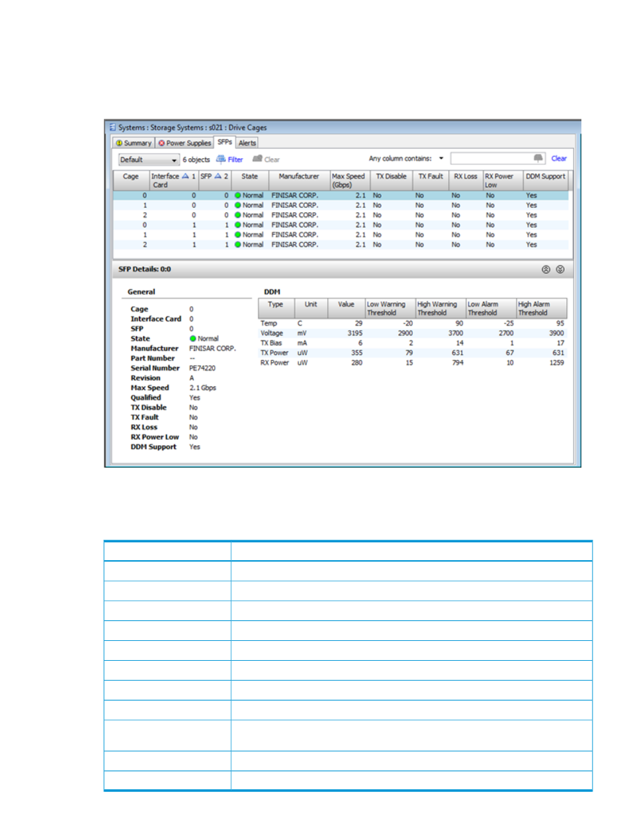
Task: Select the TX Power row in DDM table
Action: pos(413,353)
